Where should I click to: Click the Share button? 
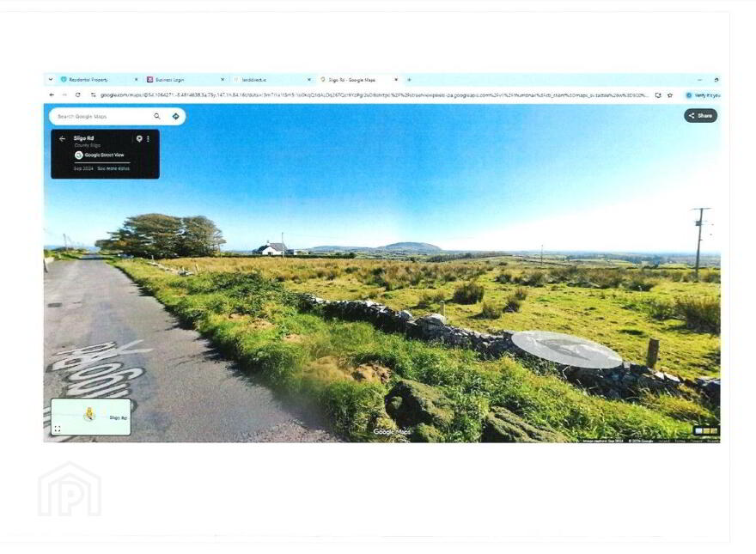[700, 116]
